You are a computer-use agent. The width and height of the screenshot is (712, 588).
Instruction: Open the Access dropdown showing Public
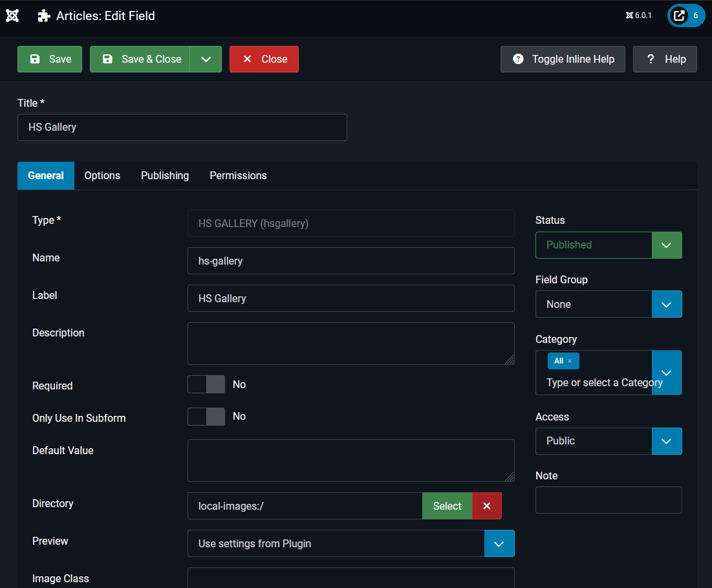click(x=609, y=441)
